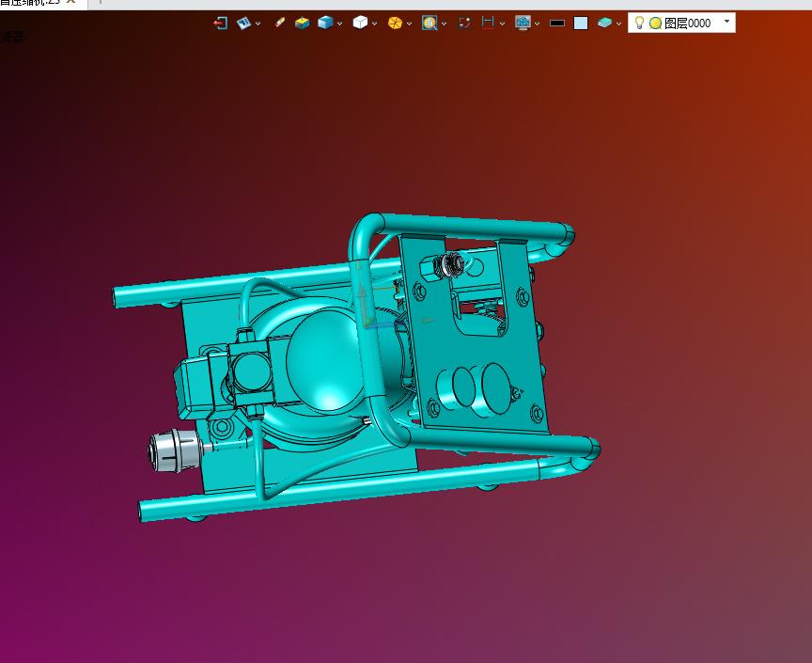Toggle the light bulb layer visibility
The height and width of the screenshot is (663, 812).
[x=640, y=23]
